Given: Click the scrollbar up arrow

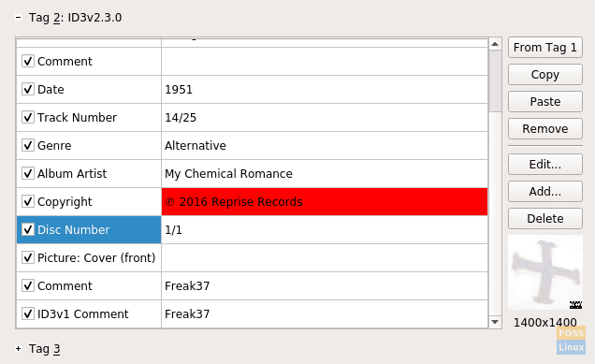Looking at the screenshot, I should click(495, 44).
